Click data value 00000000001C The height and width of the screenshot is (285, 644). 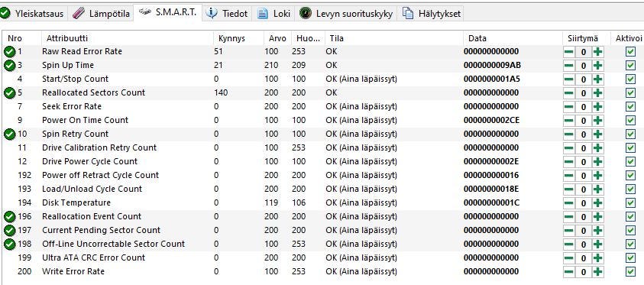[x=491, y=203]
